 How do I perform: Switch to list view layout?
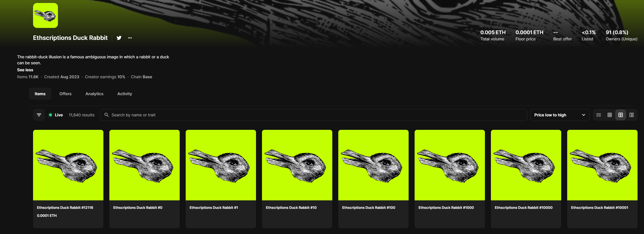[x=599, y=115]
